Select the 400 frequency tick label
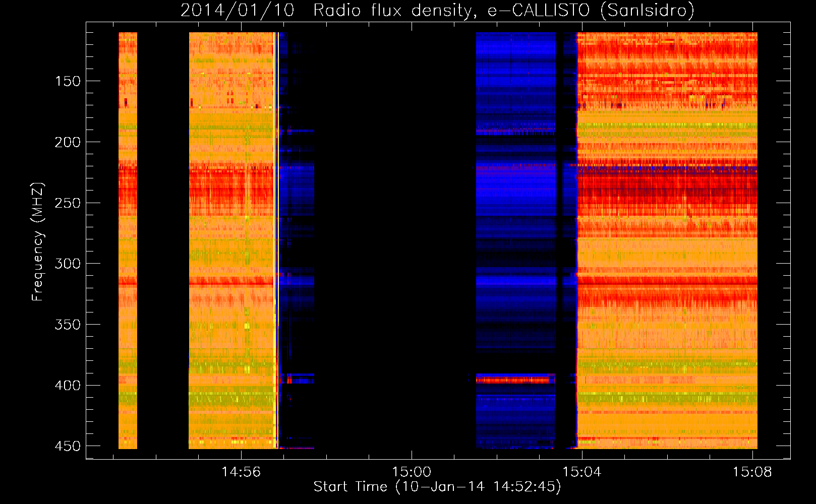The image size is (816, 504). coord(68,386)
